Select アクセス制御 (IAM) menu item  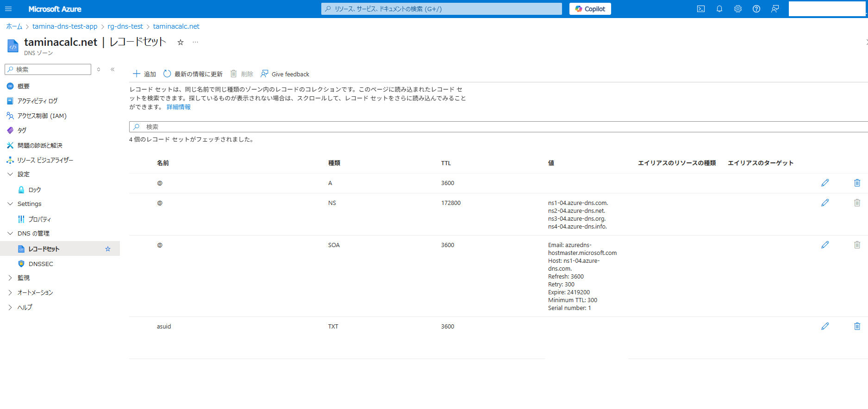click(x=42, y=116)
